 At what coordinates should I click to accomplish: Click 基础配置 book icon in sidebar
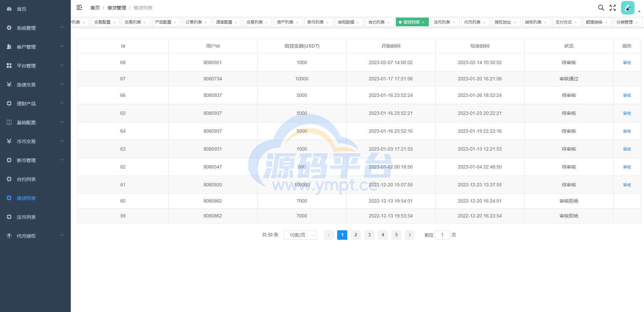(x=9, y=123)
